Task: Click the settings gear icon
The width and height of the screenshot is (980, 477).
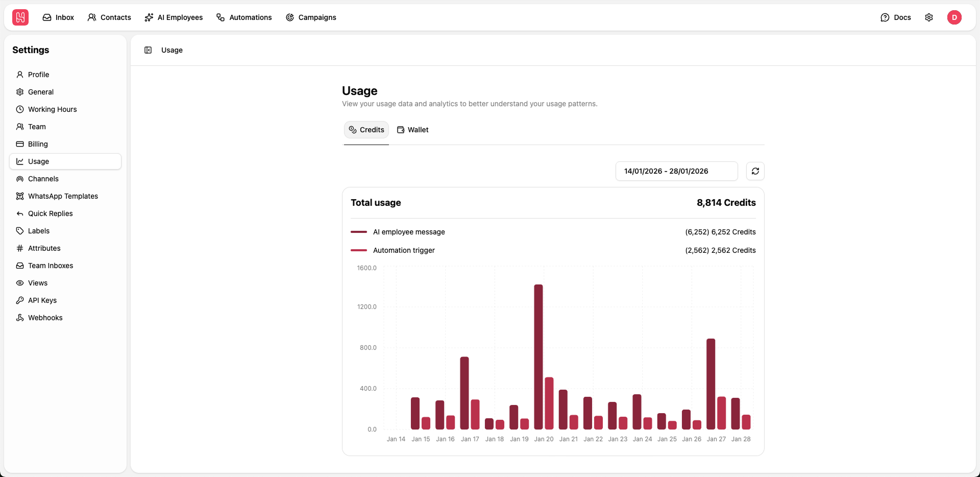Action: click(929, 17)
